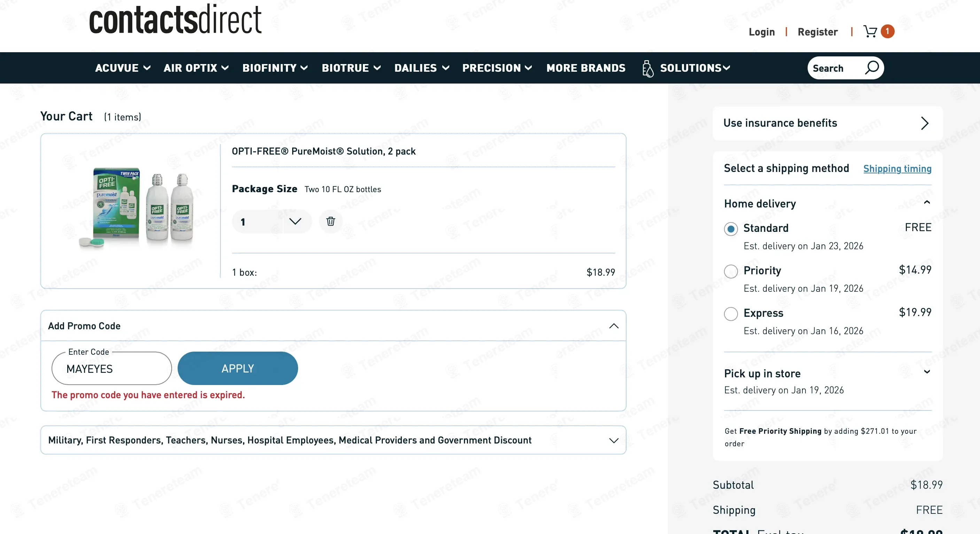Viewport: 980px width, 534px height.
Task: Click the cart item count badge
Action: 888,32
